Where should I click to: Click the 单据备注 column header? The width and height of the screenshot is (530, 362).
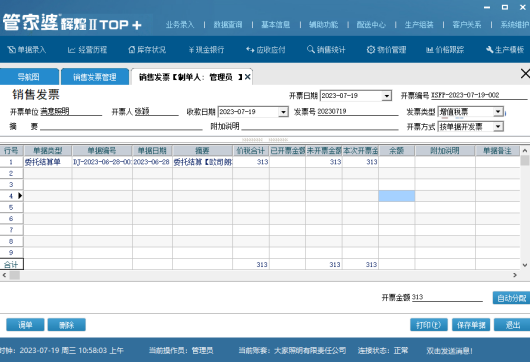point(498,151)
